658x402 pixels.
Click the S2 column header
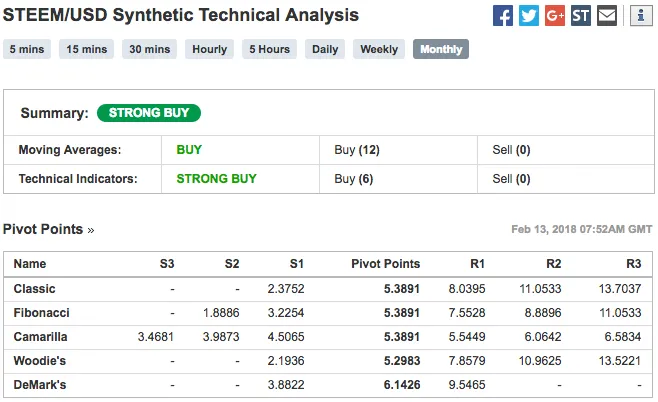(x=232, y=264)
